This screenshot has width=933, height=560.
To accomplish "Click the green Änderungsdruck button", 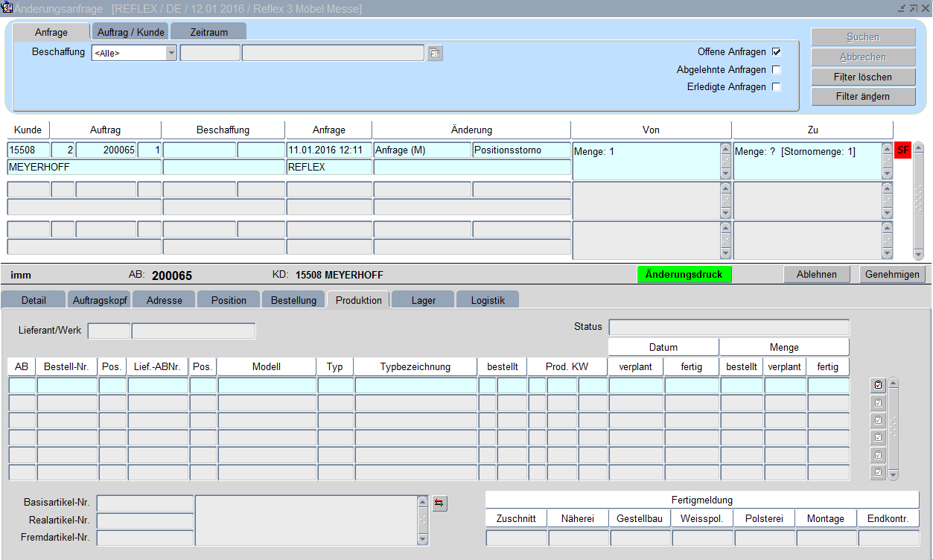I will point(684,274).
